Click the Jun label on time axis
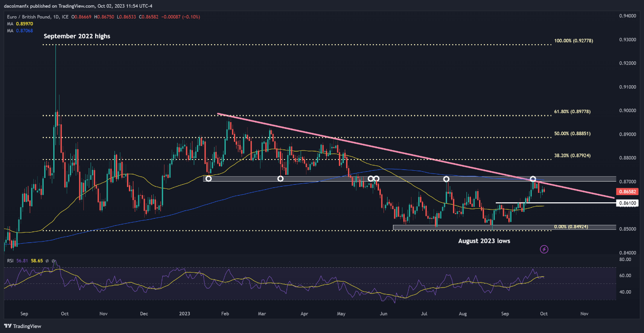Image resolution: width=644 pixels, height=333 pixels. [x=383, y=313]
